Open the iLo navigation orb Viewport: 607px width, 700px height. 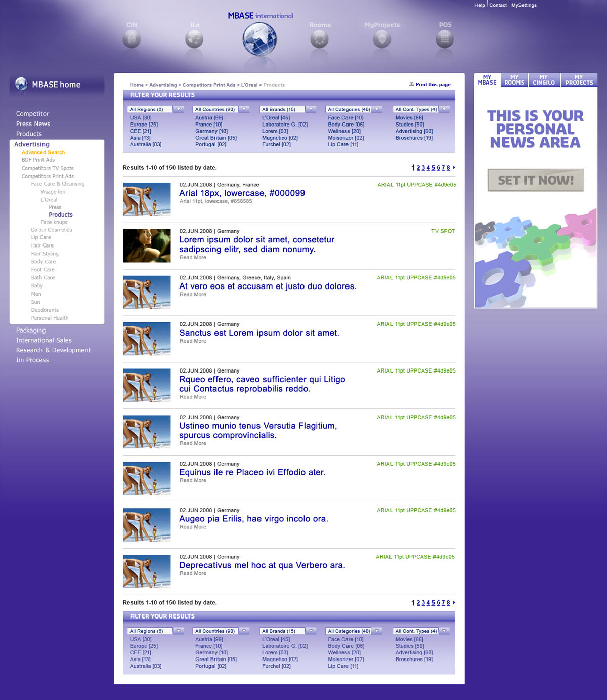pyautogui.click(x=194, y=39)
